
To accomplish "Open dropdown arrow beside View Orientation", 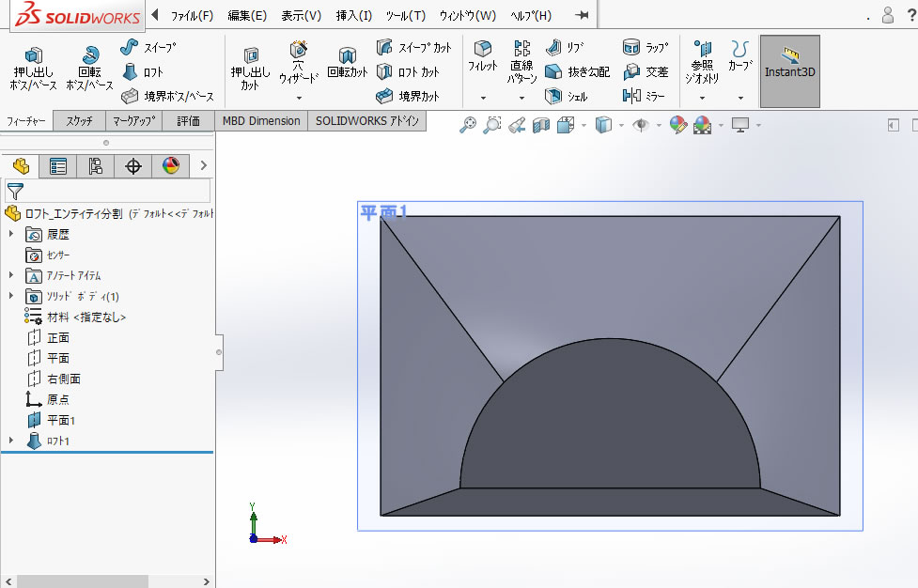I will click(x=583, y=125).
